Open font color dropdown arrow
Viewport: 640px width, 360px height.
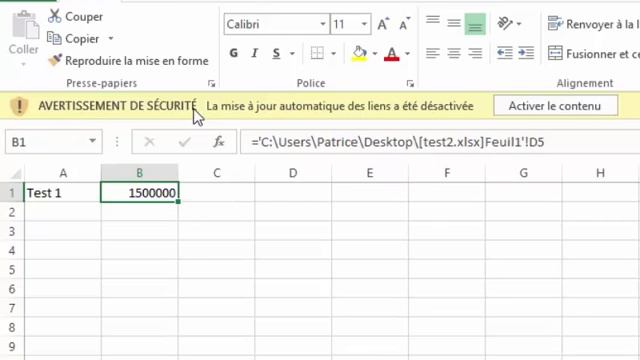pyautogui.click(x=407, y=53)
